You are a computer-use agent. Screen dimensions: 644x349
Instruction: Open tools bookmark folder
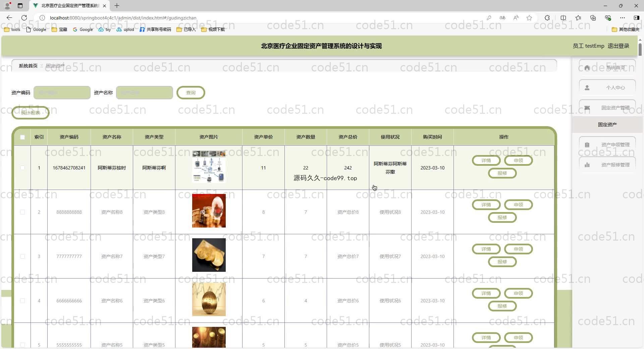point(12,30)
